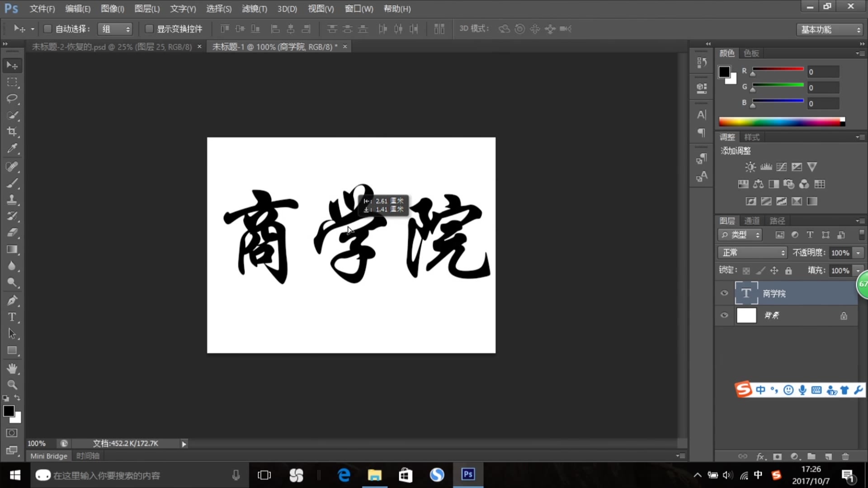The width and height of the screenshot is (868, 488).
Task: Enable Show Transform Controls checkbox
Action: (x=149, y=29)
